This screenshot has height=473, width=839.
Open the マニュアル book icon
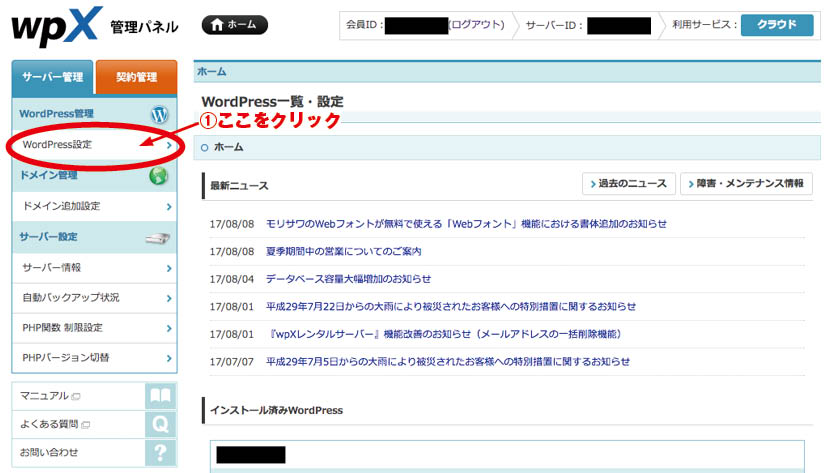click(160, 396)
